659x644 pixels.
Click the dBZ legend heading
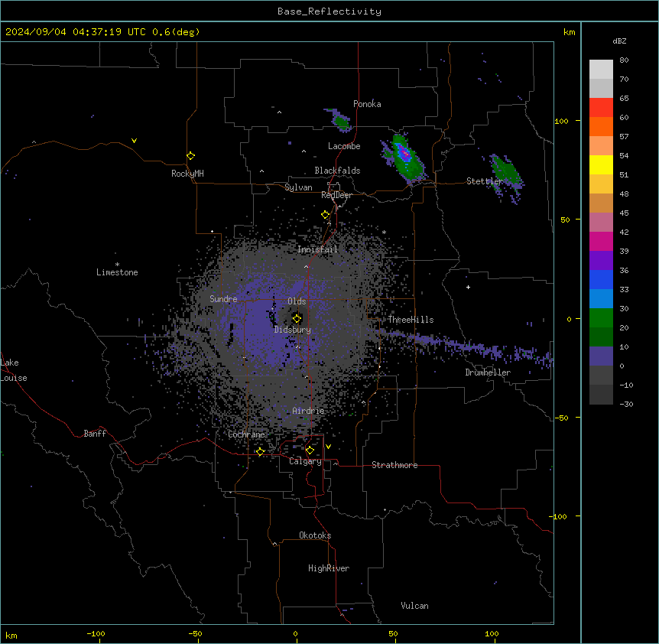pos(619,41)
